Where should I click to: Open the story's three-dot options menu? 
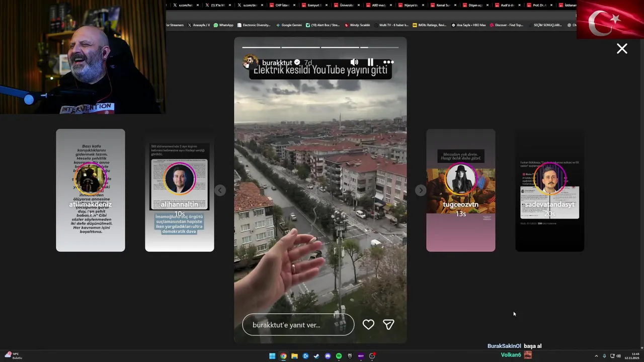point(388,62)
